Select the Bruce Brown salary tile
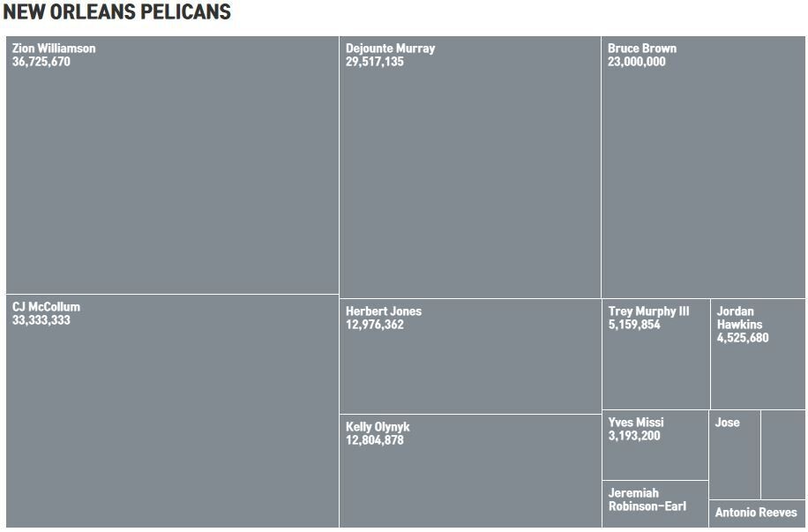 [703, 167]
